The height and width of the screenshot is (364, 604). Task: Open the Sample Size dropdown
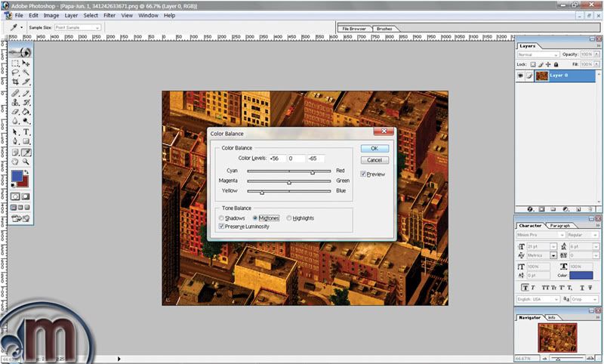click(78, 27)
